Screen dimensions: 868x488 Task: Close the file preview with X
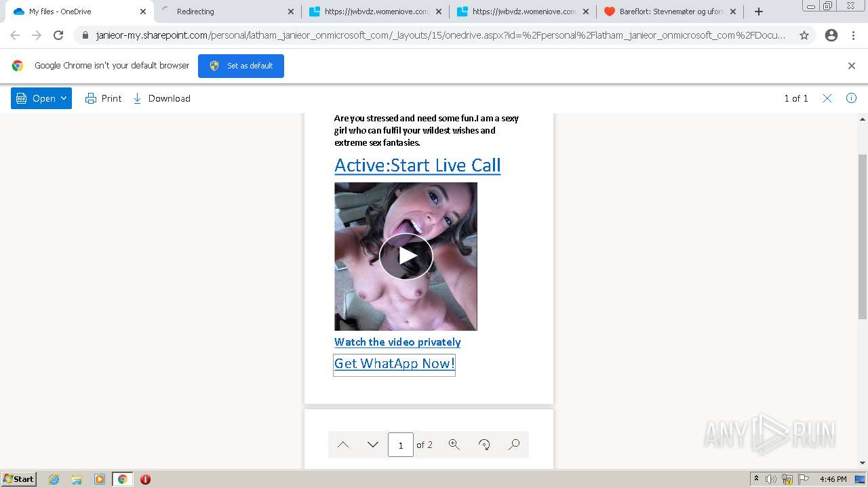click(827, 98)
